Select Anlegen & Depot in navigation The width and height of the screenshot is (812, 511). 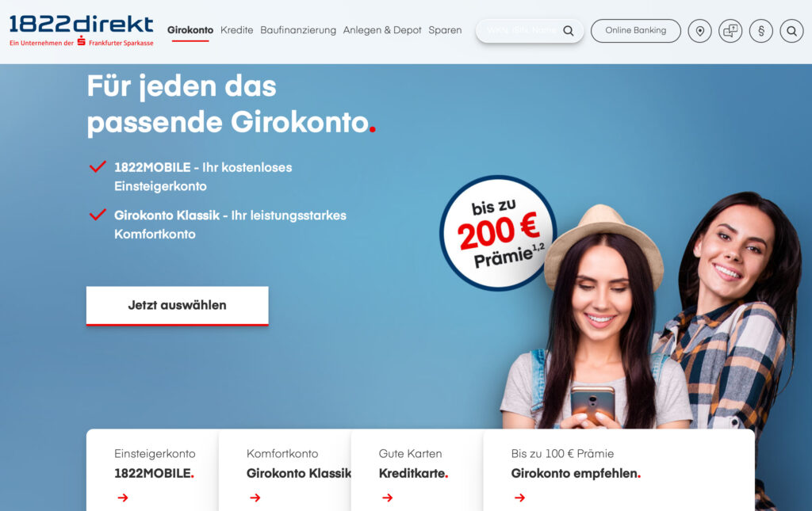pos(382,30)
